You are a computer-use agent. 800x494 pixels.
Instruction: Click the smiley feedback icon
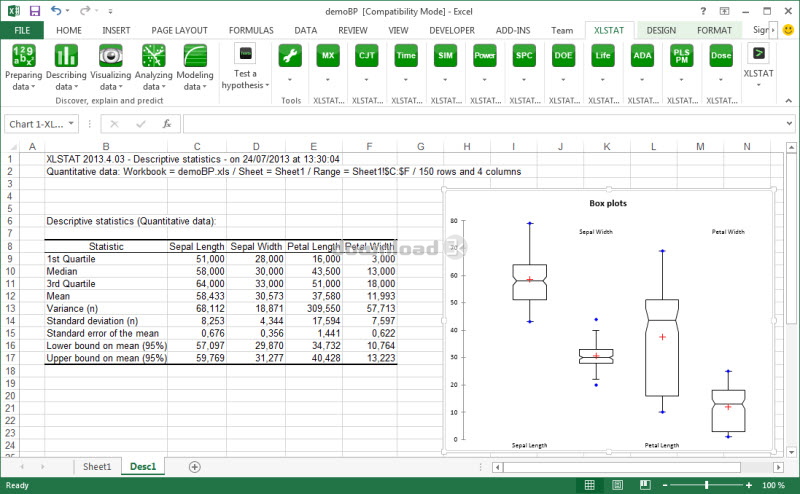tap(788, 30)
